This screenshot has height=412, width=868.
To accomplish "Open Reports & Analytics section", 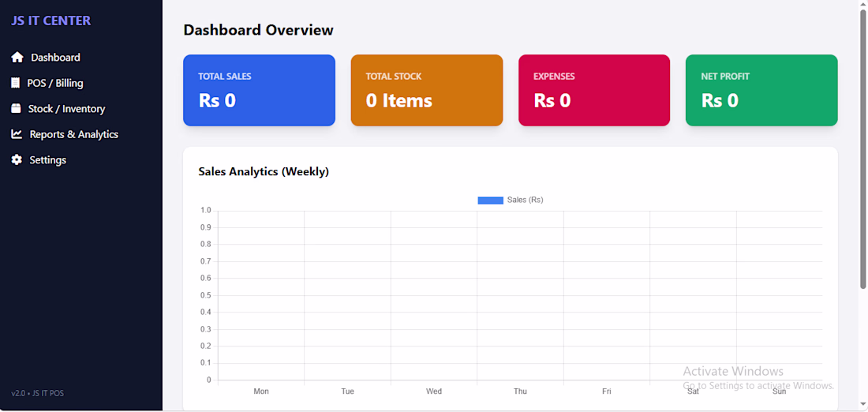I will [x=73, y=134].
